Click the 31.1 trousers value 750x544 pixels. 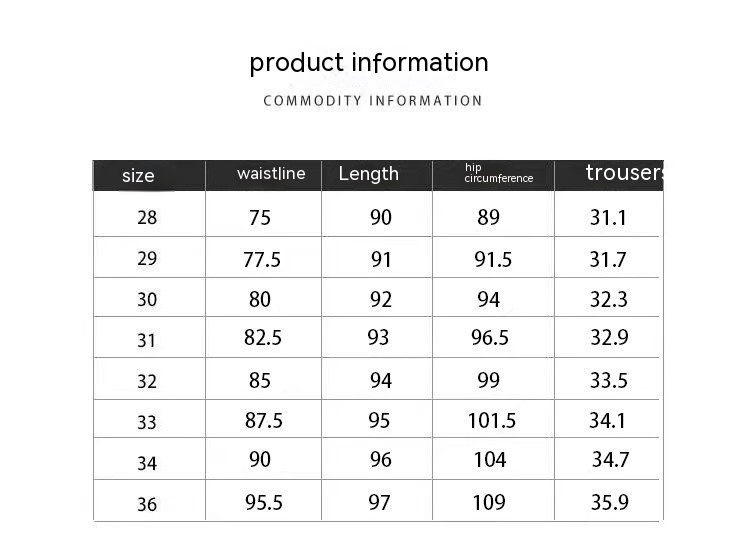coord(608,218)
